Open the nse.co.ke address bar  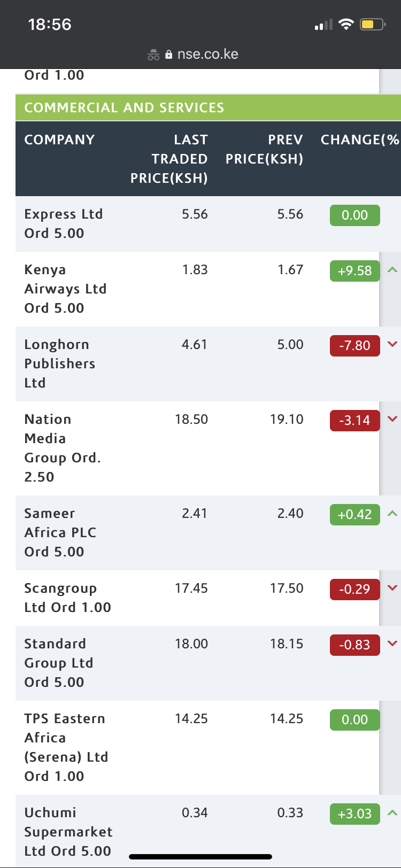tap(200, 55)
